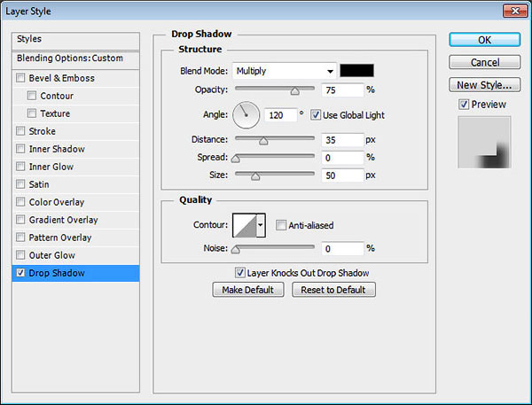Screen dimensions: 532x405
Task: Select the Drop Shadow style entry
Action: point(75,273)
